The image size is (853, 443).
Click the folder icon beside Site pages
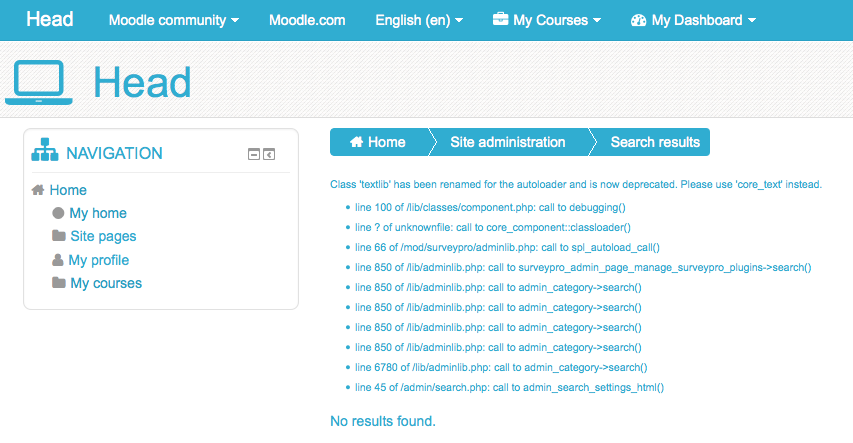[x=59, y=236]
